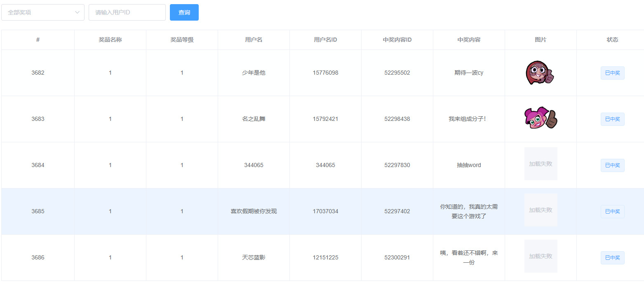Click the 加载失败 image placeholder in row 3686
The image size is (644, 285).
coord(541,256)
